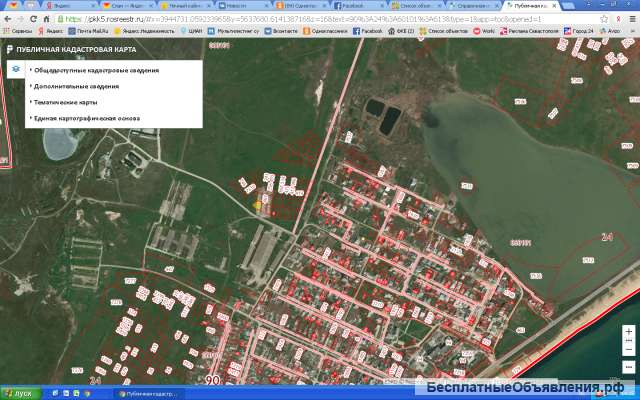Screen dimensions: 640x400
Task: Click the zoom in plus button
Action: point(627,333)
